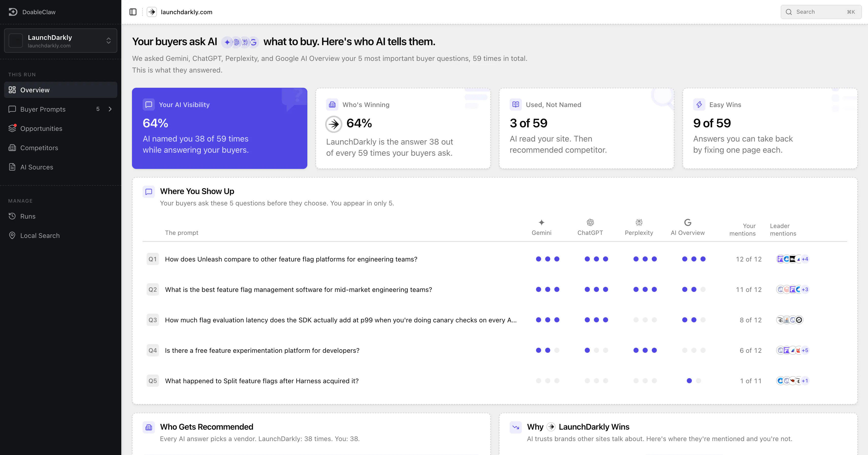Click the Q3 leader mentions logo cluster
This screenshot has width=868, height=455.
coord(790,320)
